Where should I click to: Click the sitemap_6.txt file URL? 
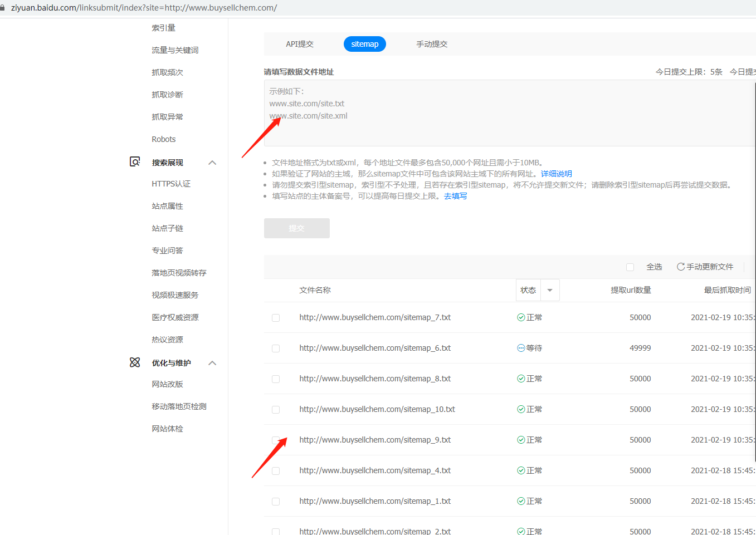tap(375, 348)
